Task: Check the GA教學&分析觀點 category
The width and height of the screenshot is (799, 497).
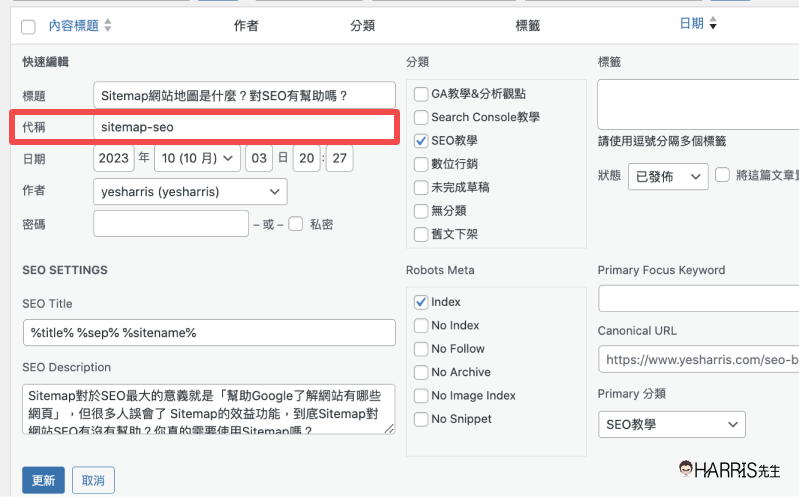Action: 421,94
